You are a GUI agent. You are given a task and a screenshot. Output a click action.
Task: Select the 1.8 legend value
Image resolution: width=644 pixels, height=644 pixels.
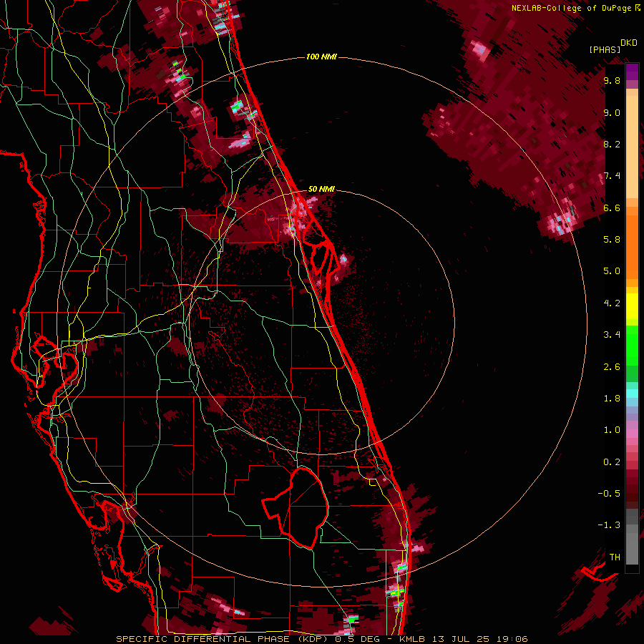click(x=612, y=399)
